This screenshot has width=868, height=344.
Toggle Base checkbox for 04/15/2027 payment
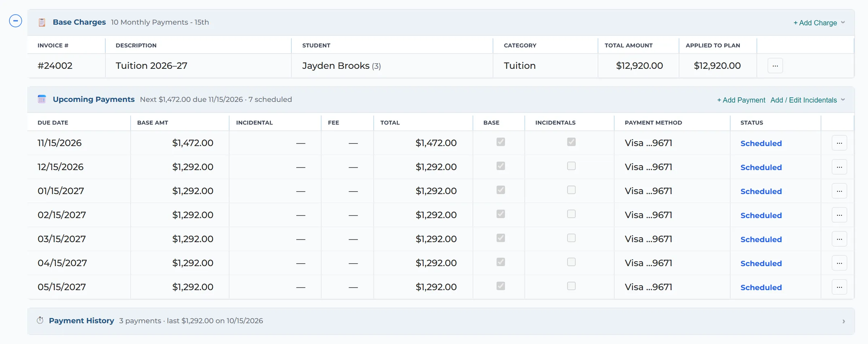501,262
